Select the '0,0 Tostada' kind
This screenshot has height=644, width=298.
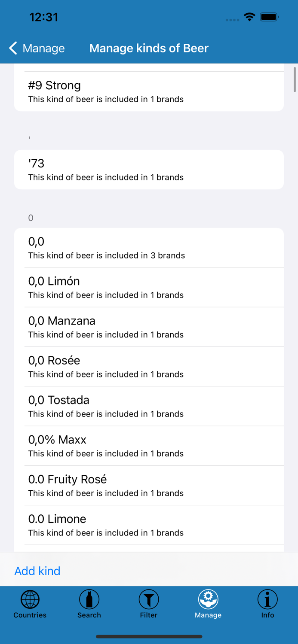pos(149,406)
